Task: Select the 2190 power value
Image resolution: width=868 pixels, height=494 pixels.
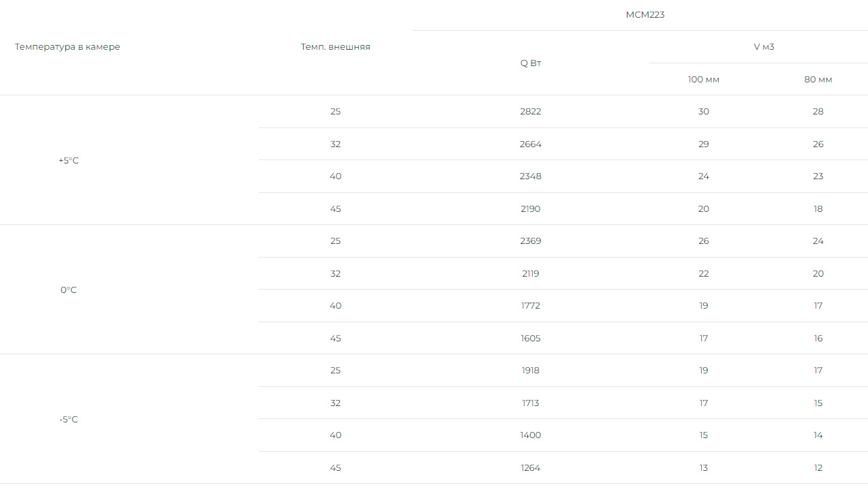Action: tap(530, 209)
